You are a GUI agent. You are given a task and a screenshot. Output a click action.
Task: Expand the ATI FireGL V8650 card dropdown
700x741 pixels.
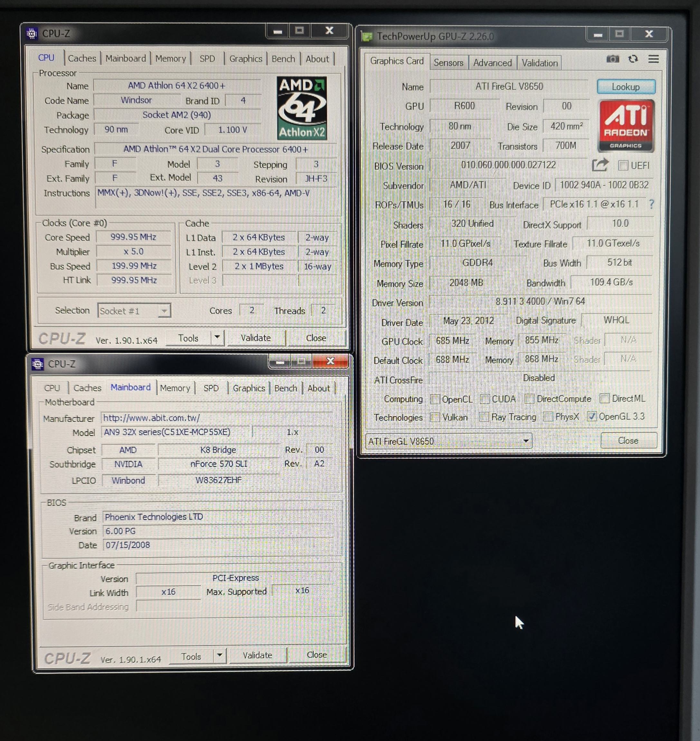click(x=526, y=441)
